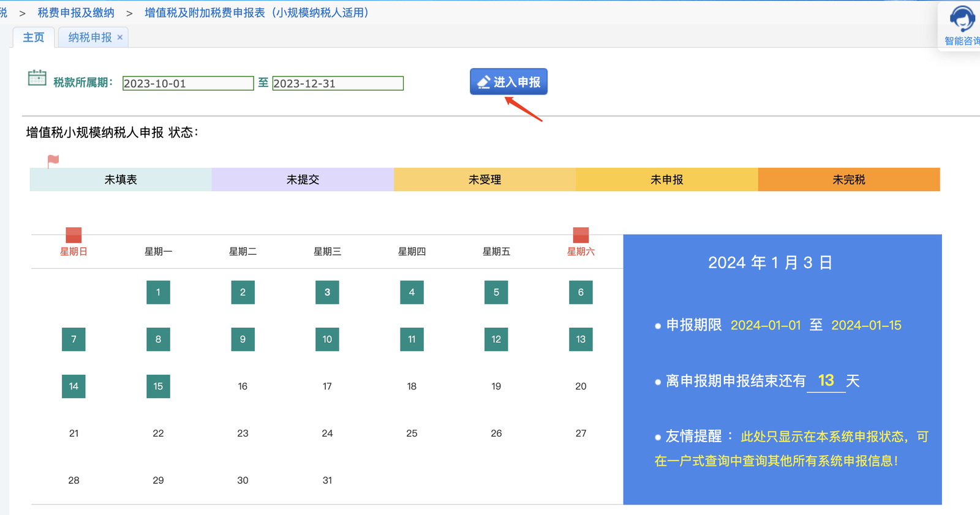The width and height of the screenshot is (980, 515).
Task: Select calendar day 14
Action: pos(73,386)
